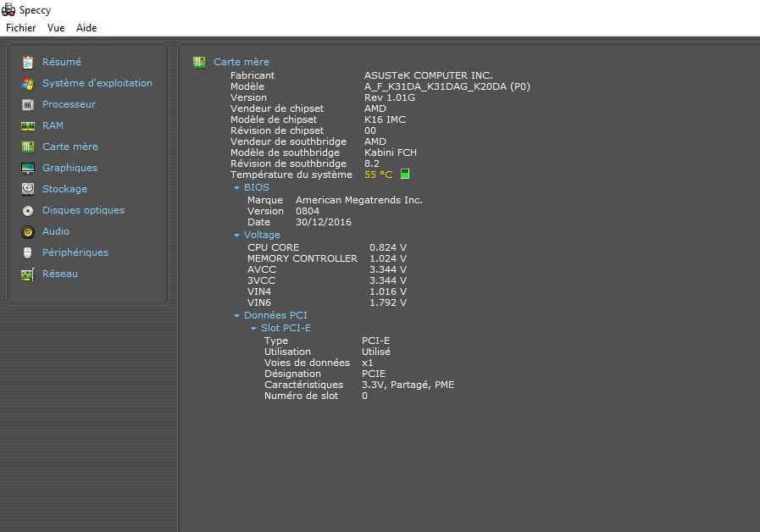Viewport: 760px width, 532px height.
Task: View the Stockage section
Action: pyautogui.click(x=64, y=189)
